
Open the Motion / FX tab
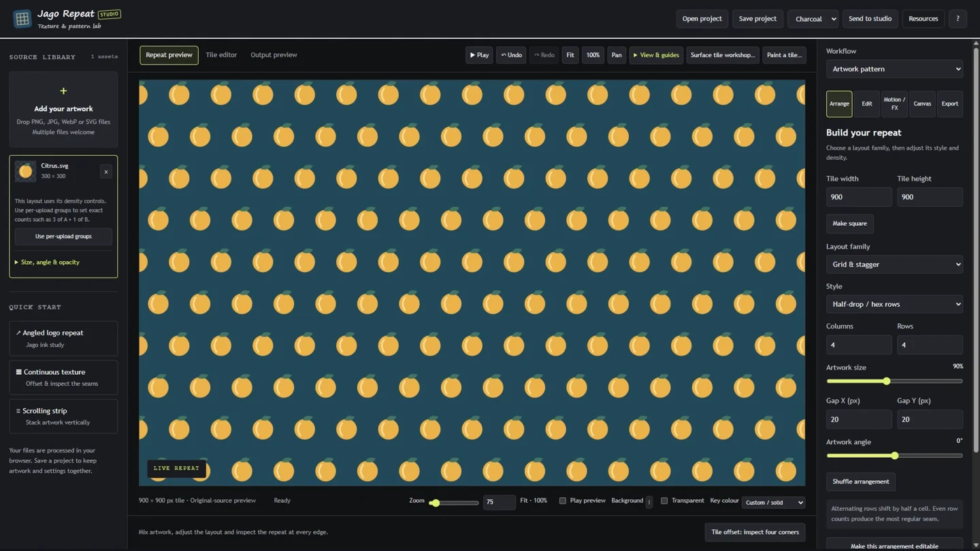coord(894,104)
